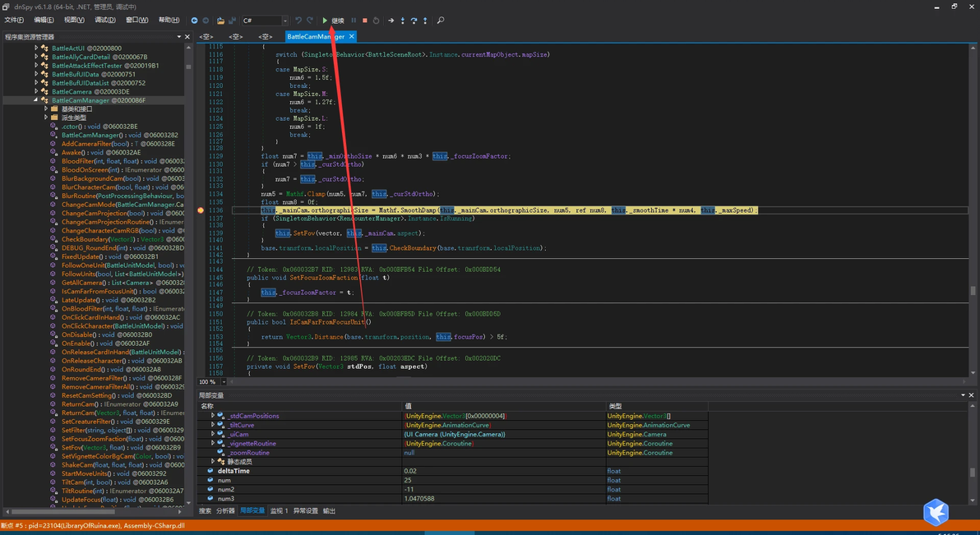Open the C# language dropdown
This screenshot has width=980, height=535.
[x=285, y=21]
